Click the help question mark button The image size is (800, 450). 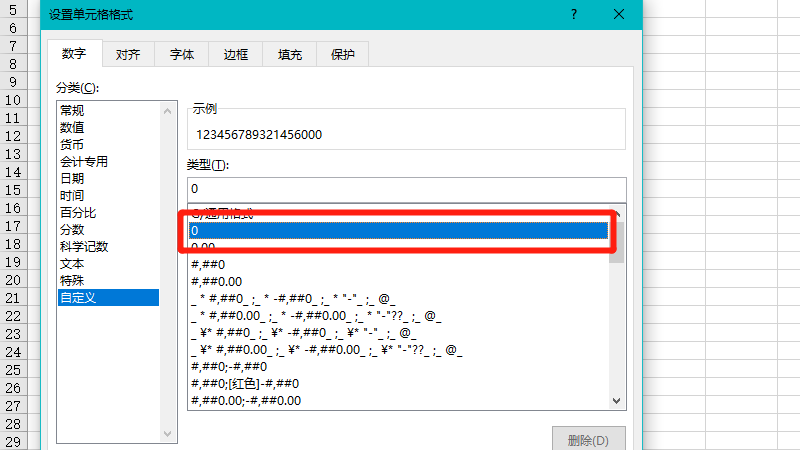(574, 14)
